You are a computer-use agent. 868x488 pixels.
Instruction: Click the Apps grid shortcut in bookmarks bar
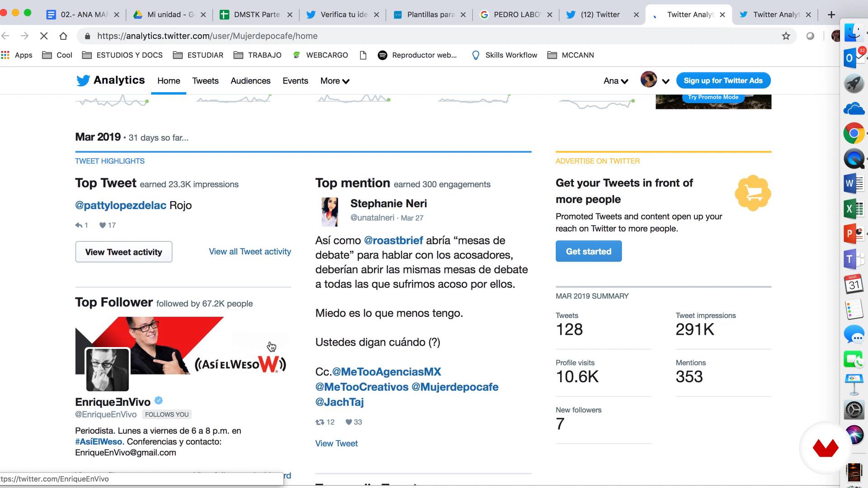click(17, 55)
